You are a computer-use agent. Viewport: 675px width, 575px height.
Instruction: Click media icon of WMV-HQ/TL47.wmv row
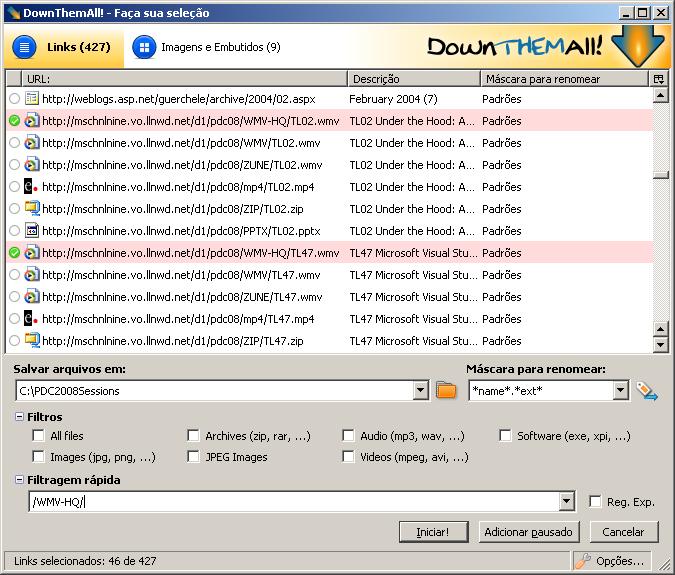coord(31,252)
